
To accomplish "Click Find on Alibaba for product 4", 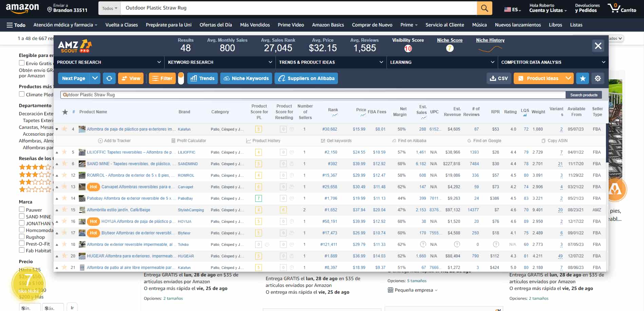I will tap(409, 141).
